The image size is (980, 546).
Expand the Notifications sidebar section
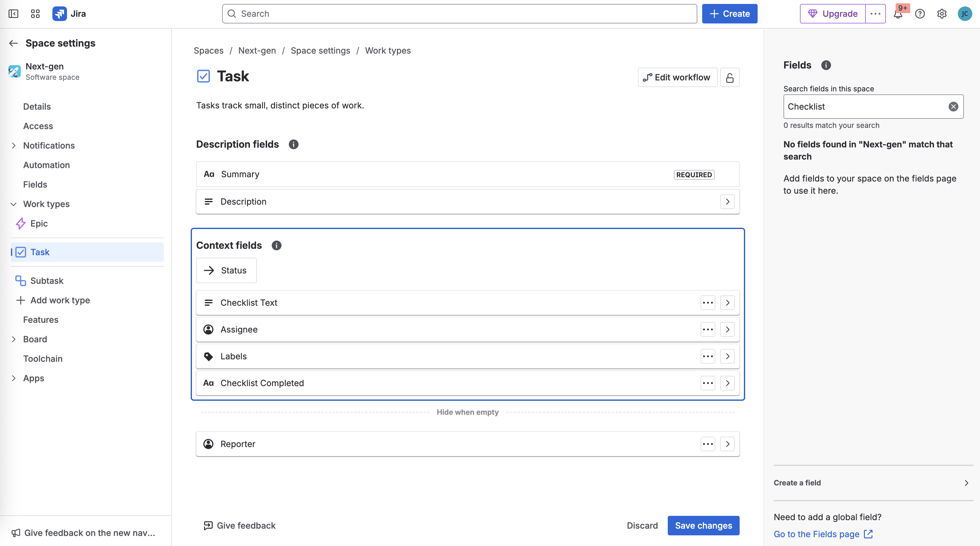(x=14, y=146)
